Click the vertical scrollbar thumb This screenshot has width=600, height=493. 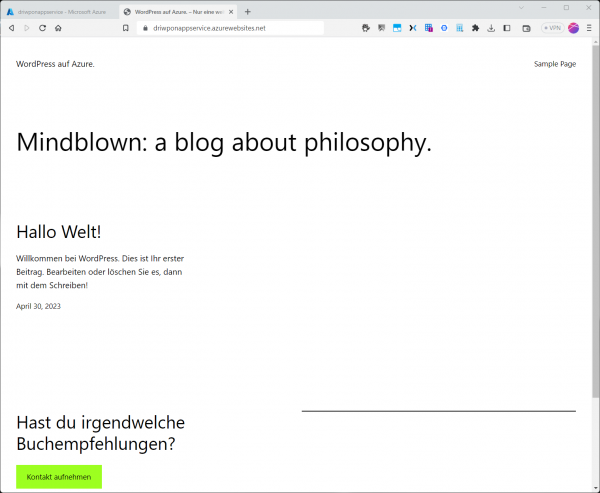[x=596, y=220]
